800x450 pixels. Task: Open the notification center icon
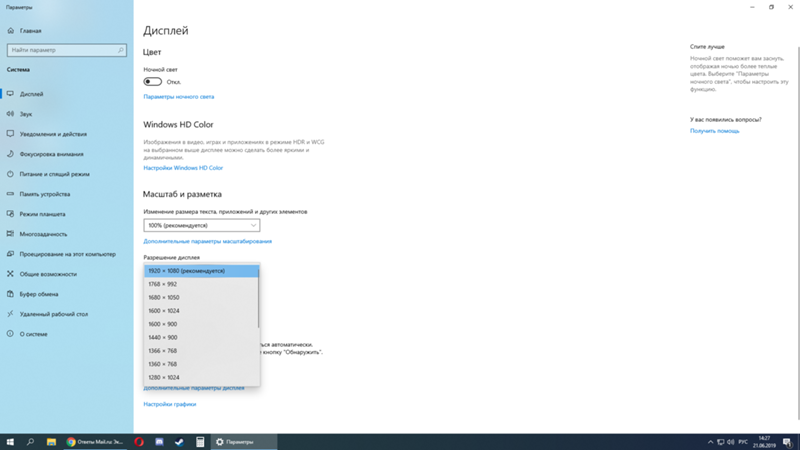point(788,442)
